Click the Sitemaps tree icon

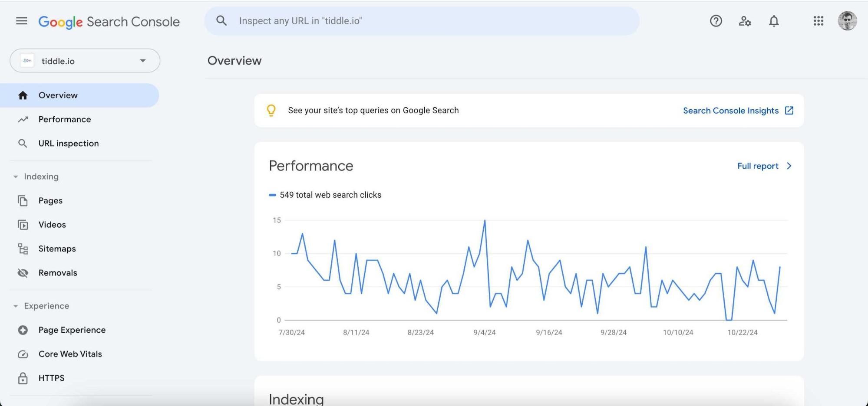click(23, 249)
